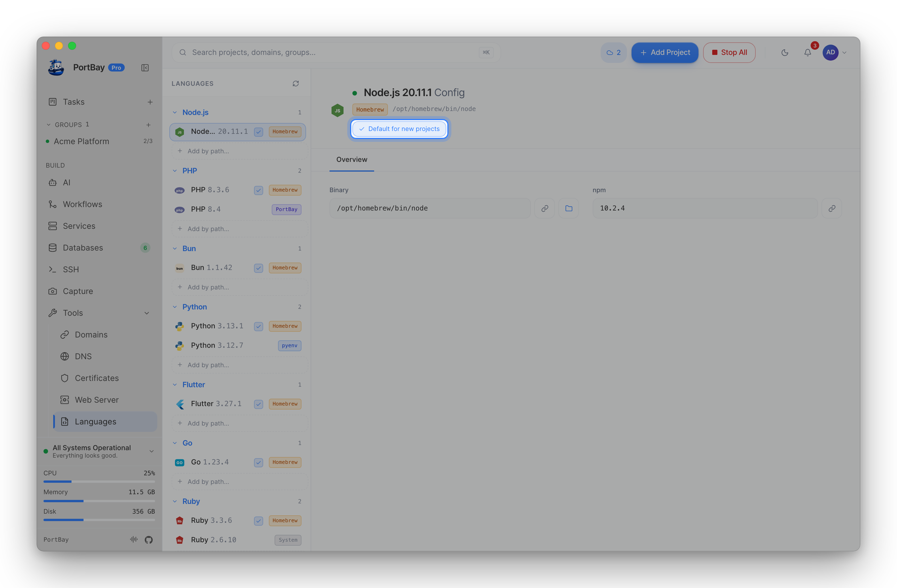Open the AI section

click(100, 183)
